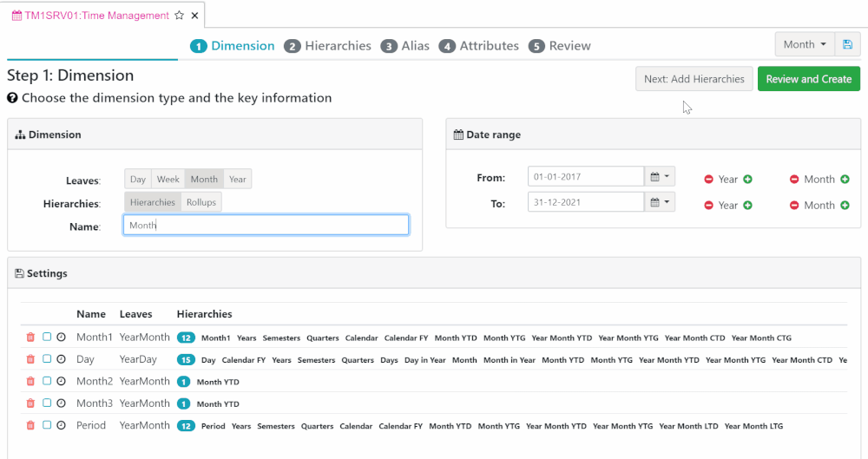The image size is (868, 459).
Task: Open the To date calendar picker
Action: coord(660,203)
